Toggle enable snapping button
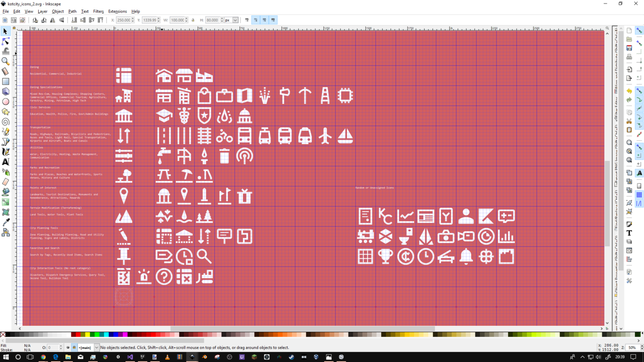The width and height of the screenshot is (644, 362). pyautogui.click(x=639, y=31)
